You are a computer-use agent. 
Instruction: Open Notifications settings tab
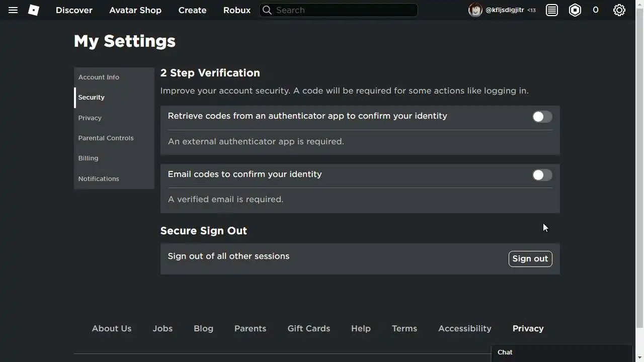pyautogui.click(x=99, y=179)
